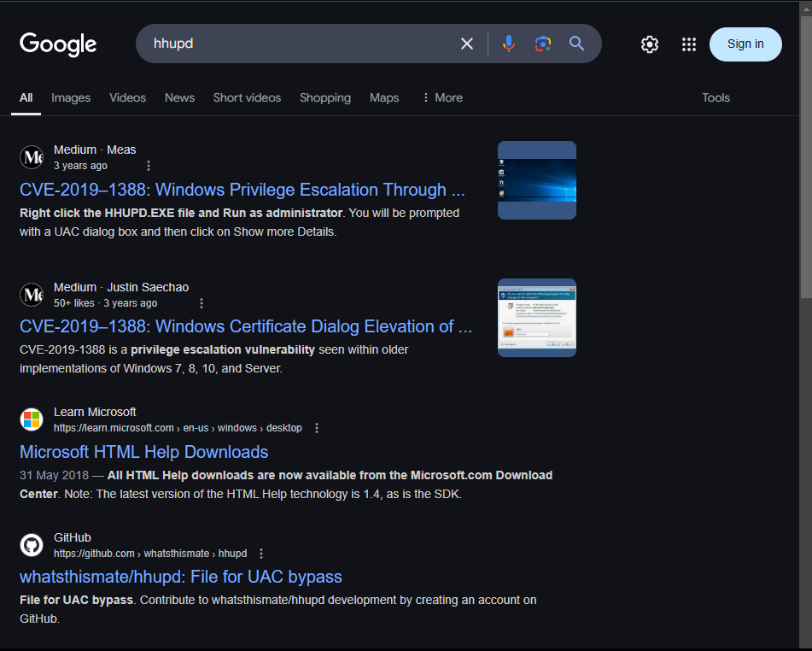Open the Google apps grid icon
Screen dimensions: 812x651
coord(689,44)
